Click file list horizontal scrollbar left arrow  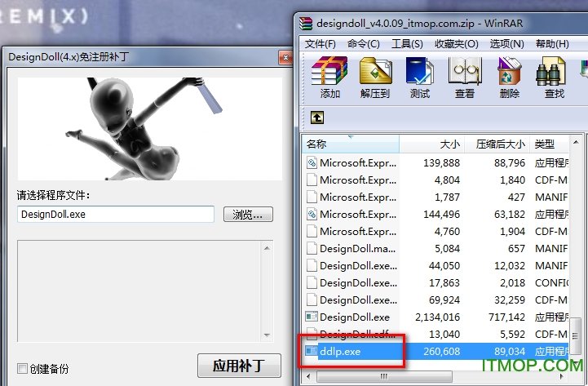pos(308,376)
